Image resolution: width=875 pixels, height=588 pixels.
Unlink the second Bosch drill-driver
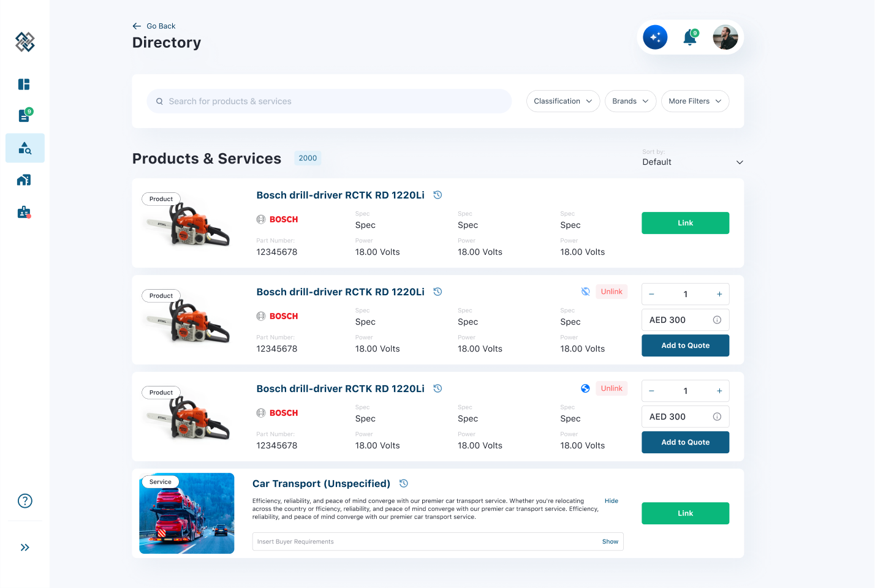point(612,292)
